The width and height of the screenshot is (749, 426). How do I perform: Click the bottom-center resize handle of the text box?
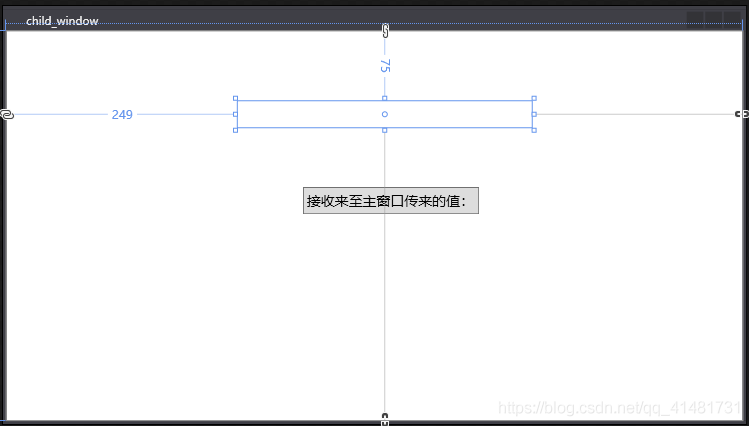coord(385,130)
